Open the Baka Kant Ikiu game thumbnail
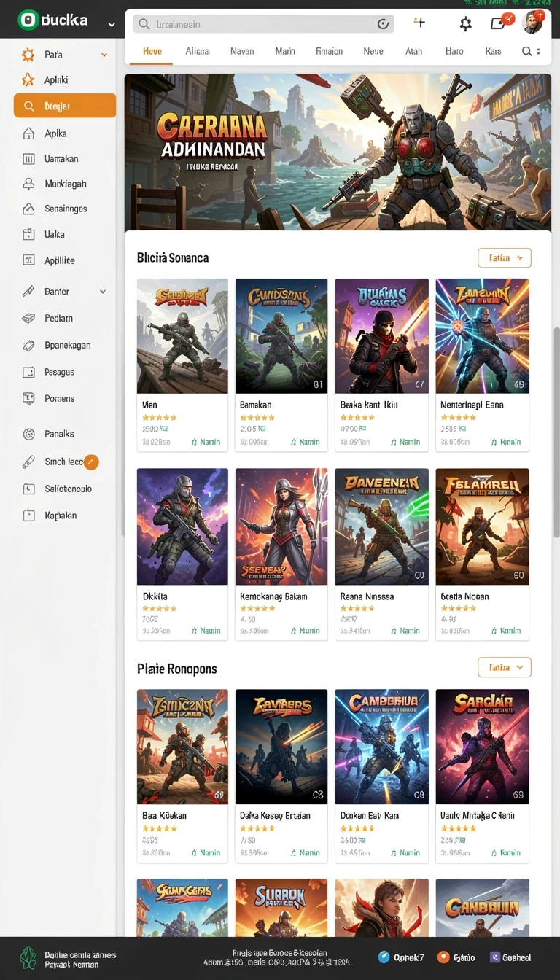The width and height of the screenshot is (560, 980). (x=382, y=336)
